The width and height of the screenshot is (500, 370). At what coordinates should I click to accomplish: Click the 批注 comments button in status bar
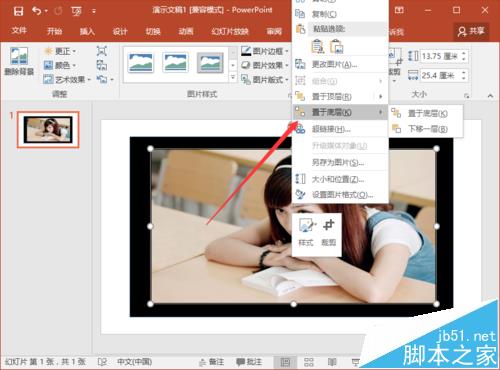tap(249, 362)
